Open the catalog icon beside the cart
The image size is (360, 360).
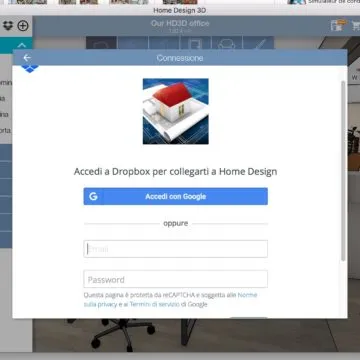338,26
